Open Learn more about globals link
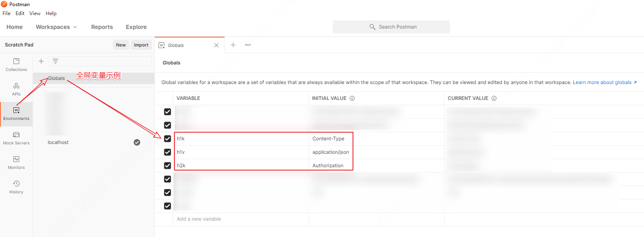This screenshot has height=237, width=644. (x=604, y=82)
